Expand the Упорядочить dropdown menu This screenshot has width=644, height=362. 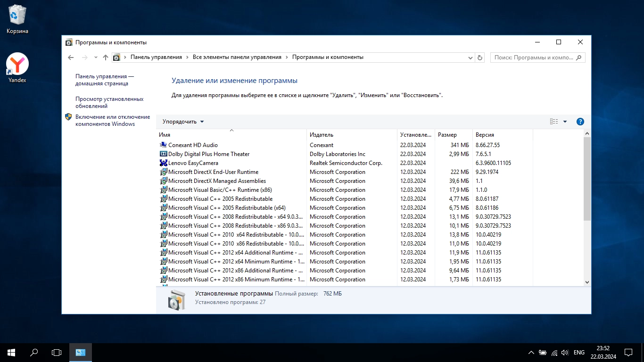tap(183, 122)
